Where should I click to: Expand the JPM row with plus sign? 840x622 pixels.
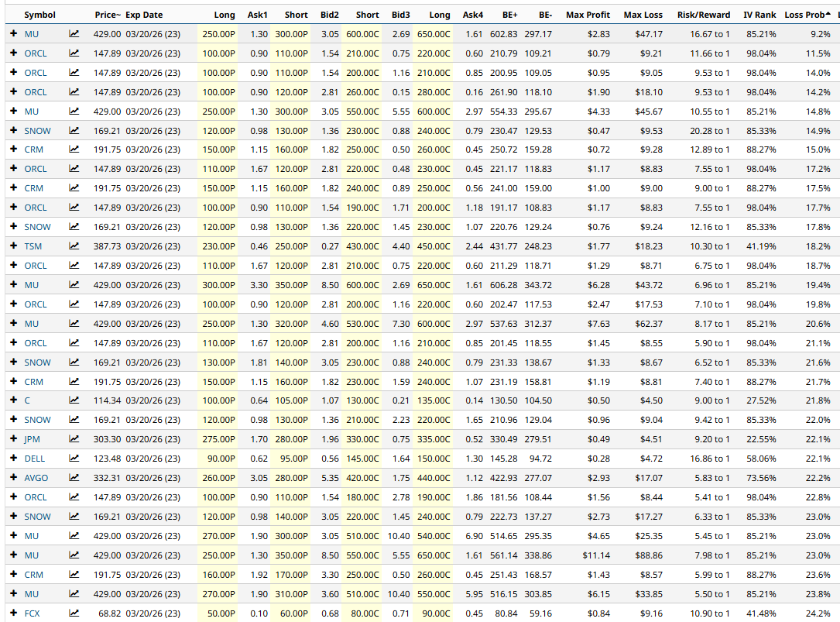click(13, 438)
